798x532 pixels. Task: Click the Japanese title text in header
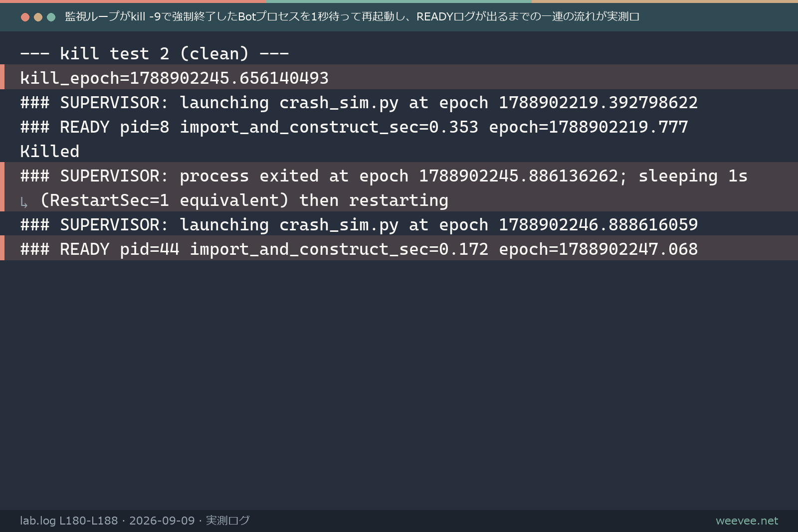tap(352, 17)
